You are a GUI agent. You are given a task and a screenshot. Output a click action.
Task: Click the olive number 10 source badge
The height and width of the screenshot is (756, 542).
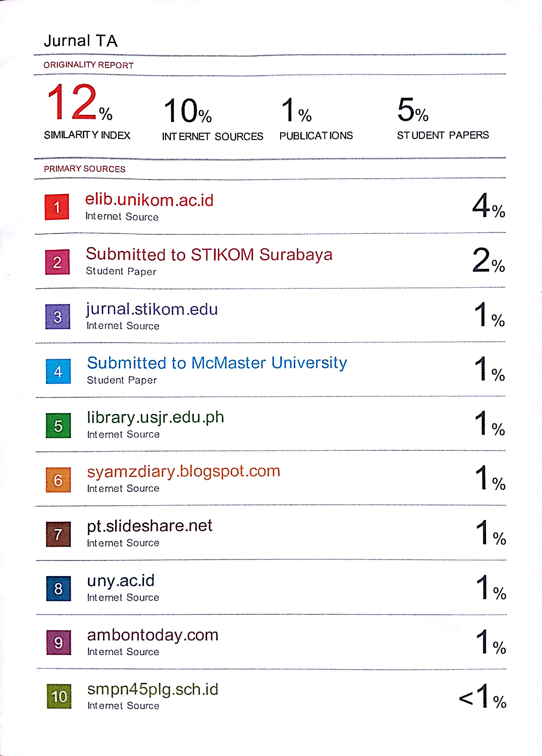[x=59, y=697]
